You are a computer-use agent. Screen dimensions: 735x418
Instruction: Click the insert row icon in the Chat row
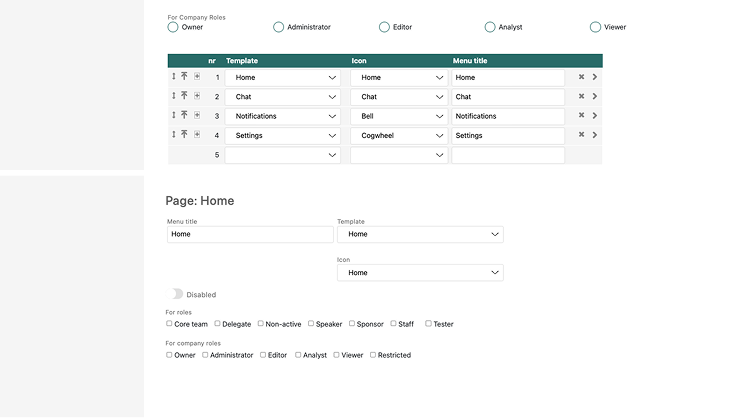coord(197,96)
